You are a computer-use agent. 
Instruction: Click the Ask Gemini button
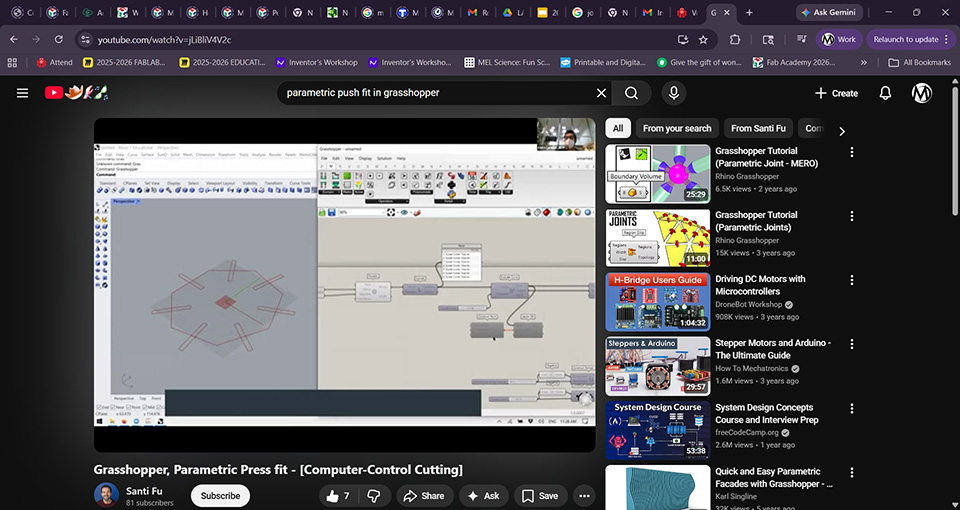830,12
